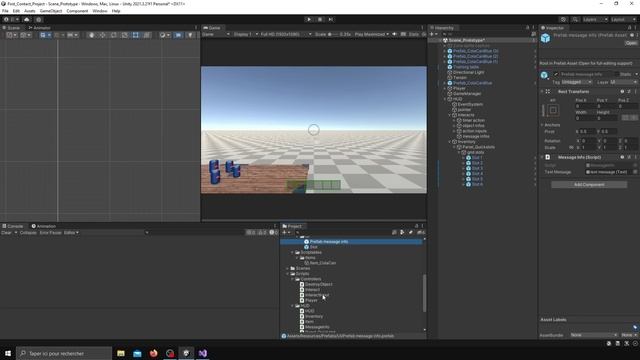The image size is (640, 360).
Task: Open the Display 1 dropdown in Game view
Action: point(246,34)
